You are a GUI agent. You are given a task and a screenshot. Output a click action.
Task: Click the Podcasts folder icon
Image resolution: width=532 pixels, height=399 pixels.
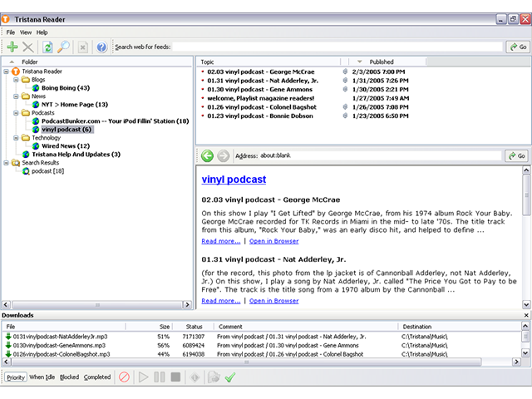pyautogui.click(x=26, y=113)
